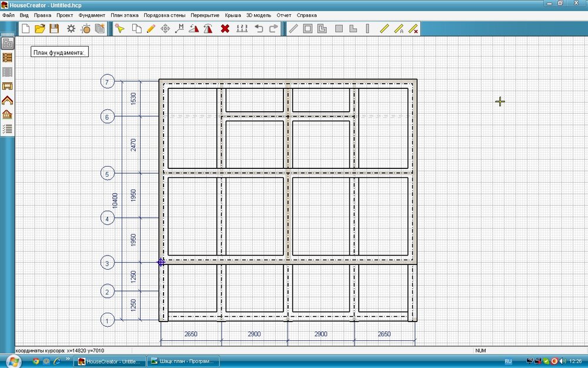Switch to Шацк план taskbar window
The image size is (588, 368).
(183, 362)
